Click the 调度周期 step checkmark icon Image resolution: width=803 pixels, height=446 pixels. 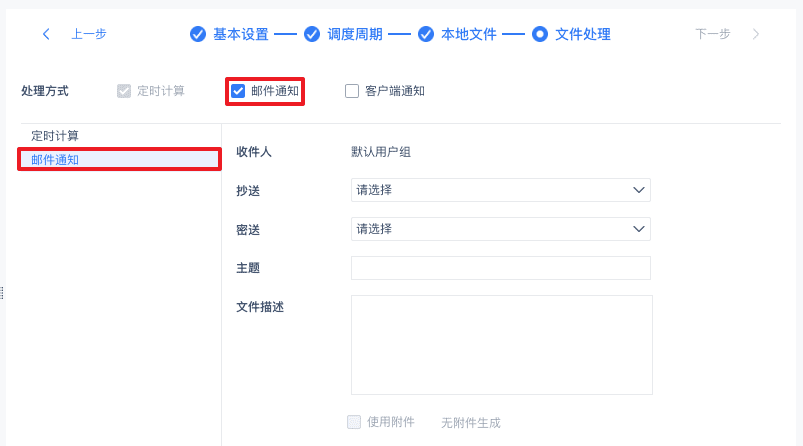(x=312, y=34)
